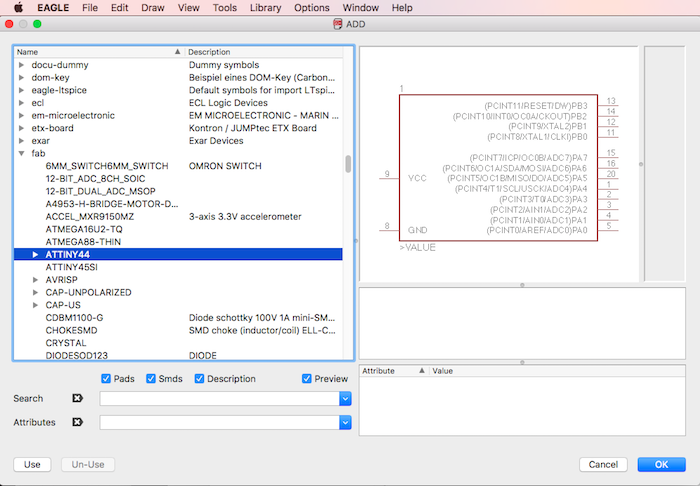Click into the Search input field
This screenshot has width=700, height=486.
pyautogui.click(x=220, y=399)
